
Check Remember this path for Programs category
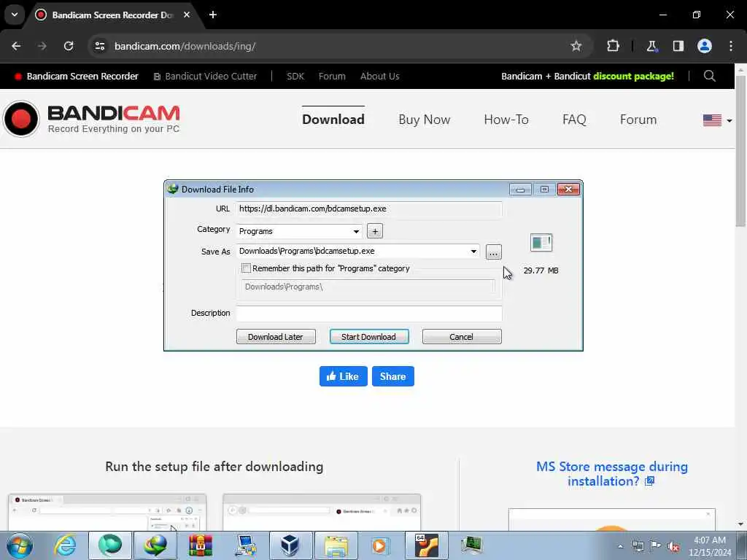coord(247,268)
